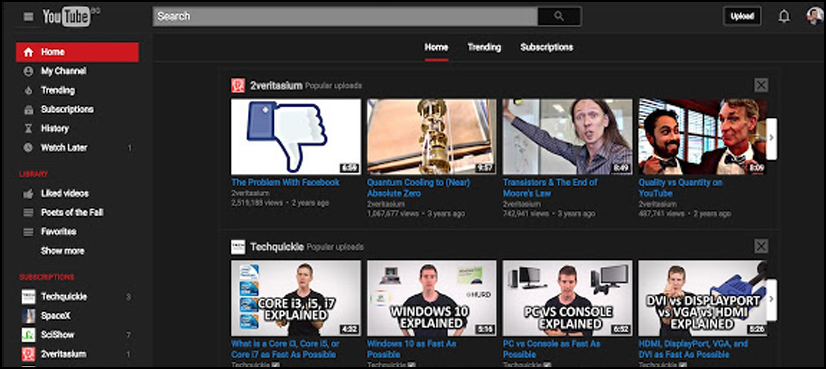Switch to the Trending tab
The width and height of the screenshot is (826, 369).
484,47
